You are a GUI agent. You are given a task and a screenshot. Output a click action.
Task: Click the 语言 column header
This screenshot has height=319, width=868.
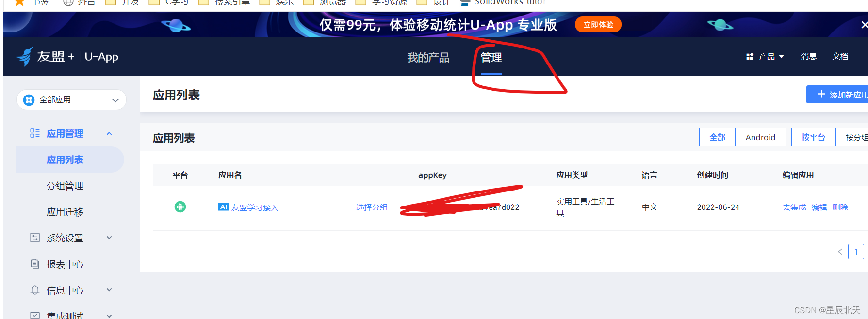coord(649,175)
